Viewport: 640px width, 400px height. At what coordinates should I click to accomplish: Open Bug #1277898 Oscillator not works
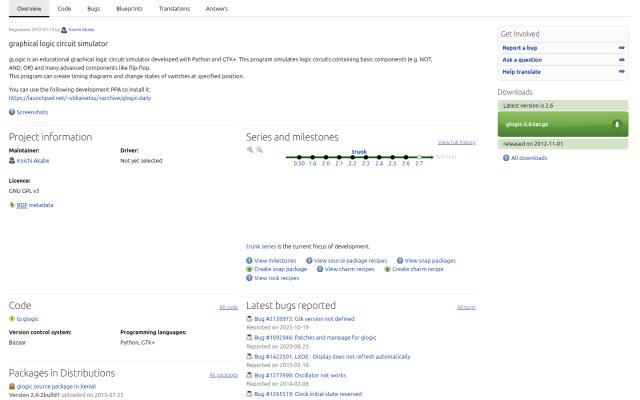[300, 376]
